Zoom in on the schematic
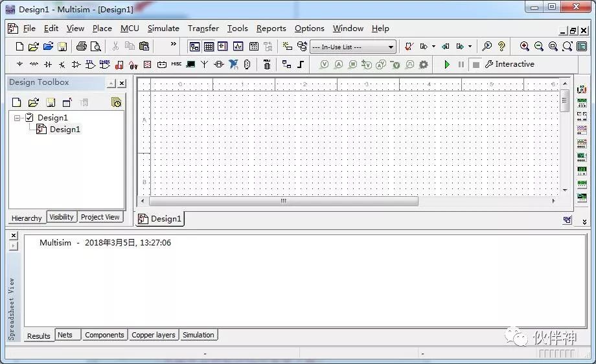Screen dimensions: 596x364 click(525, 47)
